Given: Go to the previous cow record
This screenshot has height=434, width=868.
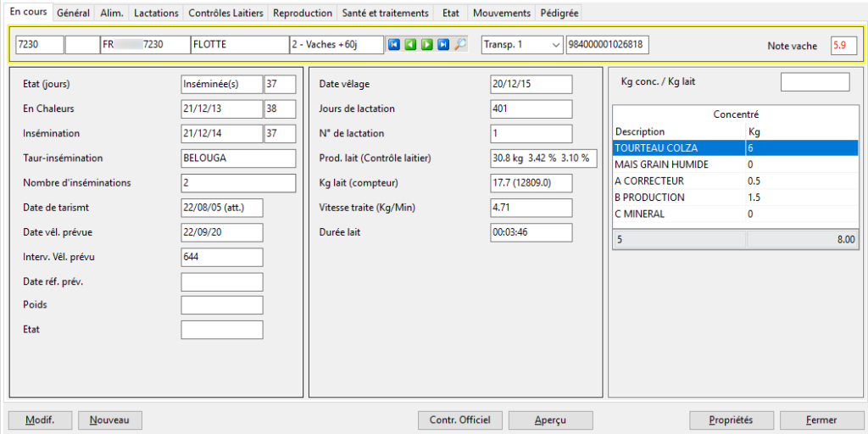Looking at the screenshot, I should 410,45.
